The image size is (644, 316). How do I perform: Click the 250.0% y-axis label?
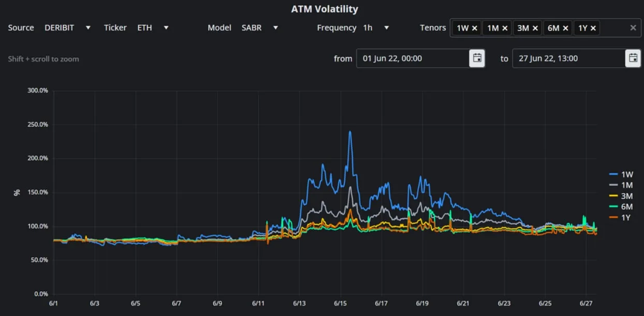click(38, 125)
